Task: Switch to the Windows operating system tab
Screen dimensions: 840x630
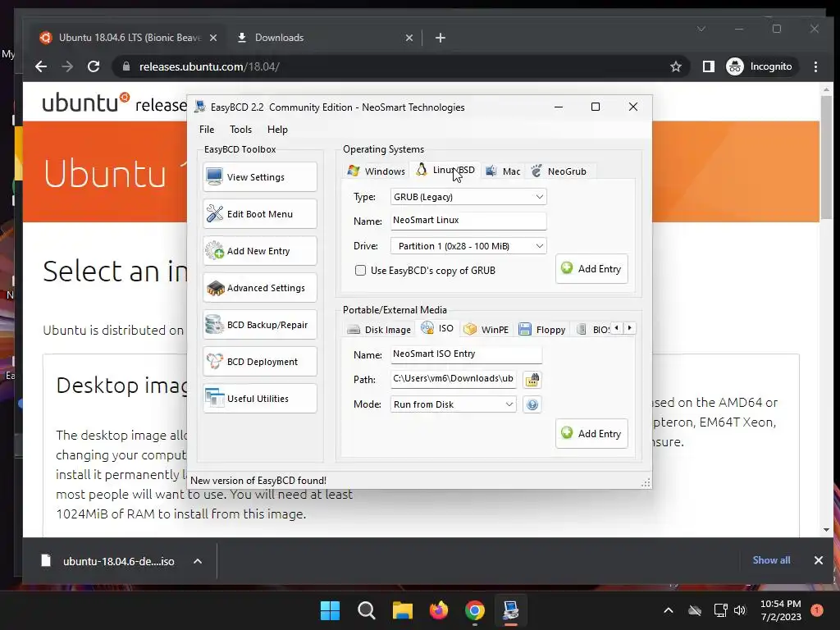Action: pyautogui.click(x=376, y=171)
